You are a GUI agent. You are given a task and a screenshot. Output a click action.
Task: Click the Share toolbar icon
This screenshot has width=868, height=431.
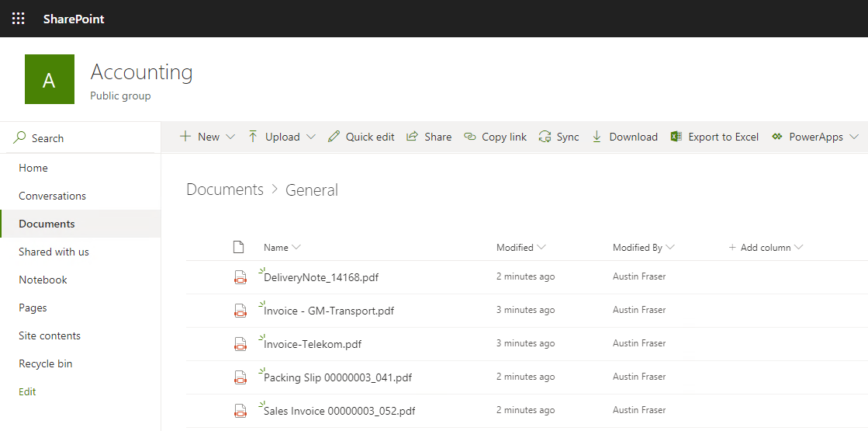[x=412, y=137]
